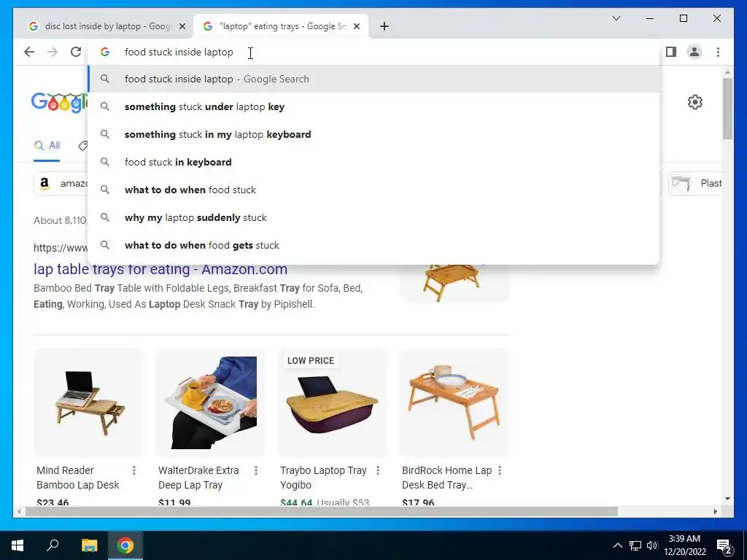Click 'Traybo Laptop Tray Yogibo' title
The image size is (747, 560).
pos(323,478)
